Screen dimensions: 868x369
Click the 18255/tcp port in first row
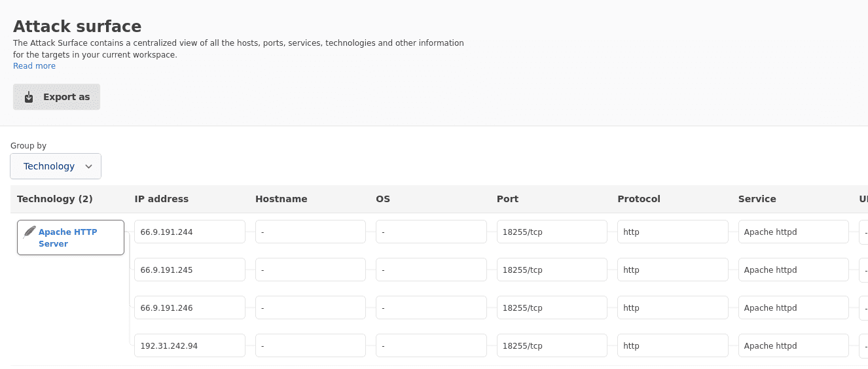551,232
